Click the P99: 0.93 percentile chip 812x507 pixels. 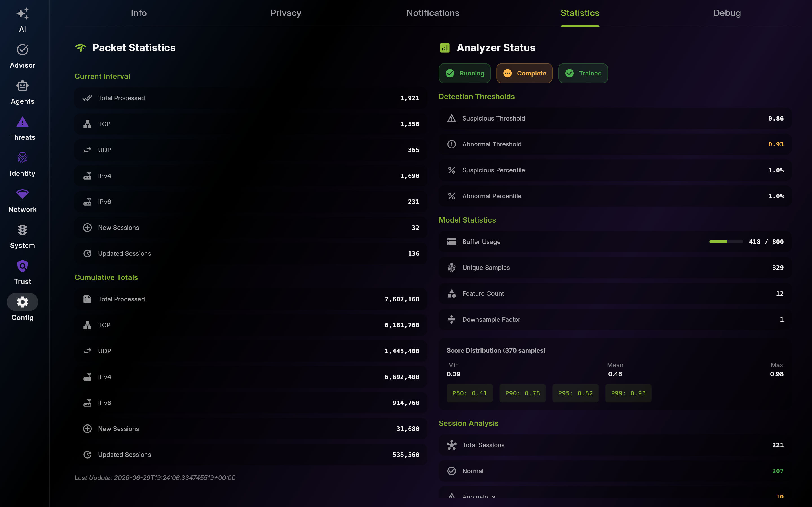click(628, 393)
